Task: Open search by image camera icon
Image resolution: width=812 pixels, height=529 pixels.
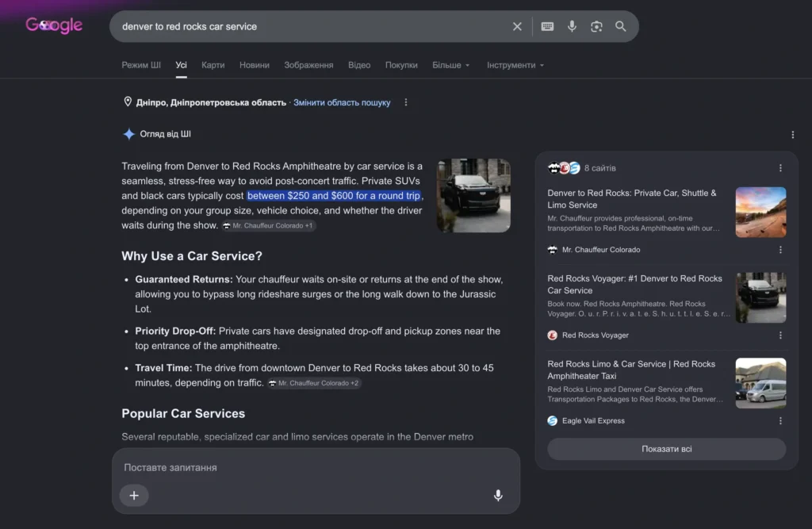Action: 596,26
